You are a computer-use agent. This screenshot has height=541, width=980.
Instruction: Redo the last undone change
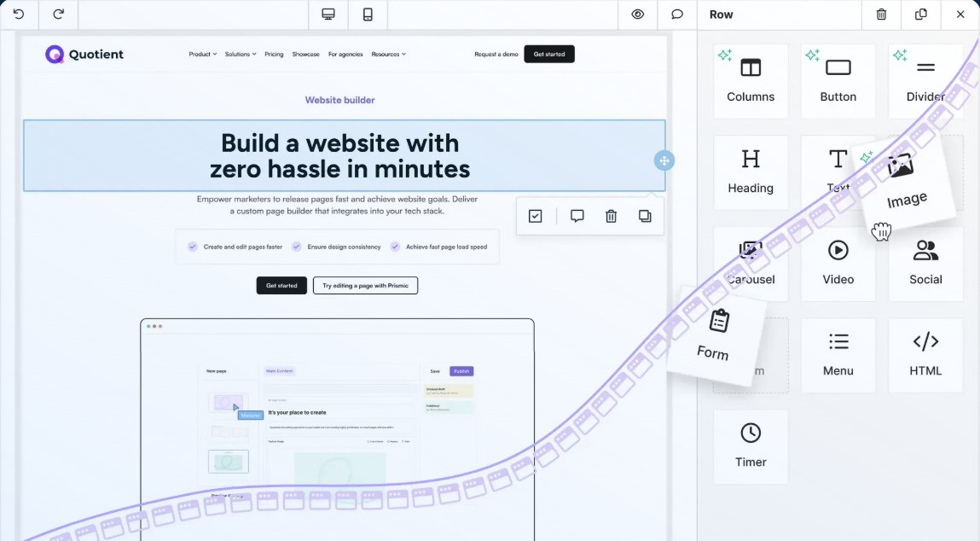[x=58, y=15]
